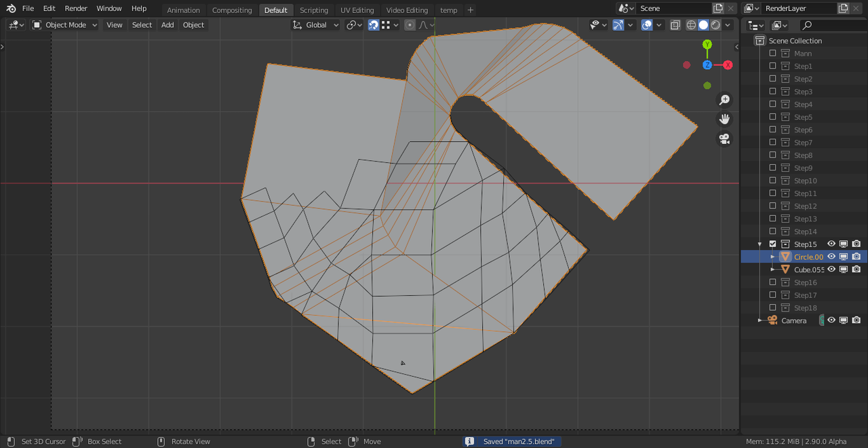Click the new view layer icon beside RenderLayer
This screenshot has height=448, width=868.
tap(843, 8)
